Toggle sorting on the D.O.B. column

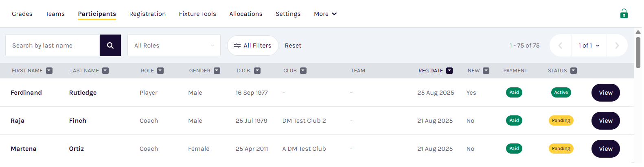[257, 71]
